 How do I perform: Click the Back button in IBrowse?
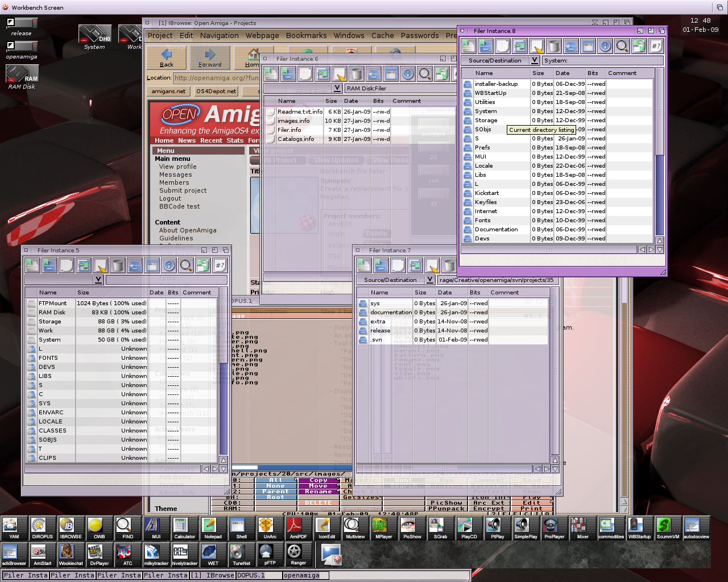tap(167, 57)
